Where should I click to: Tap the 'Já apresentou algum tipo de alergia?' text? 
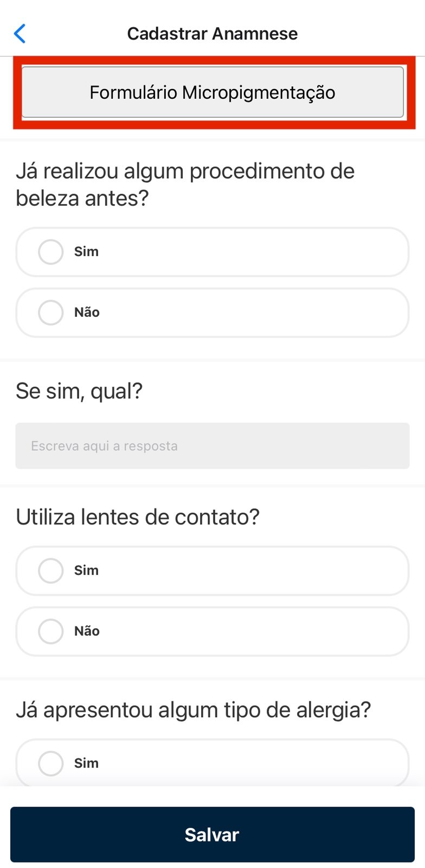[x=193, y=710]
